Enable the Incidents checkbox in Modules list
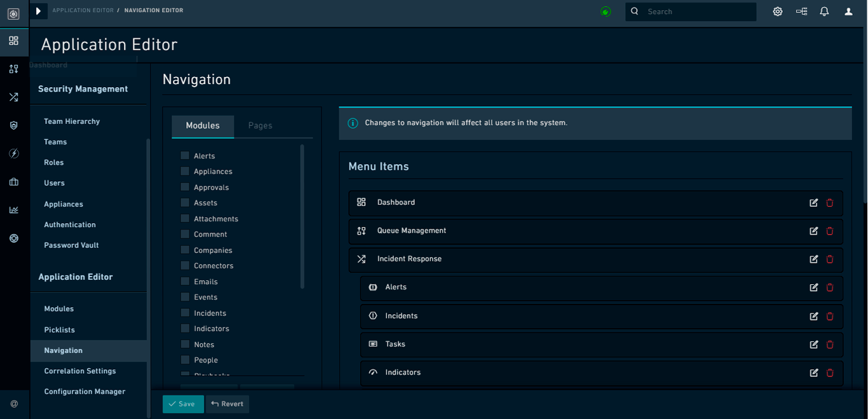This screenshot has width=868, height=419. click(x=184, y=313)
